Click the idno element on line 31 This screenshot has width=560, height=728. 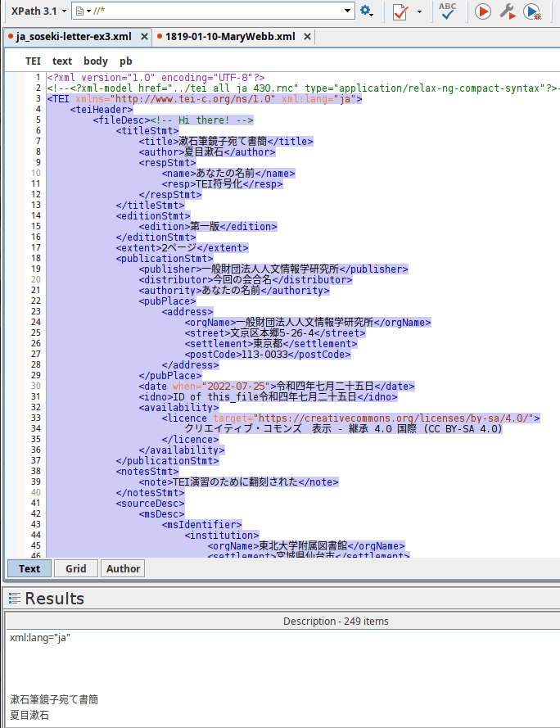(x=269, y=397)
